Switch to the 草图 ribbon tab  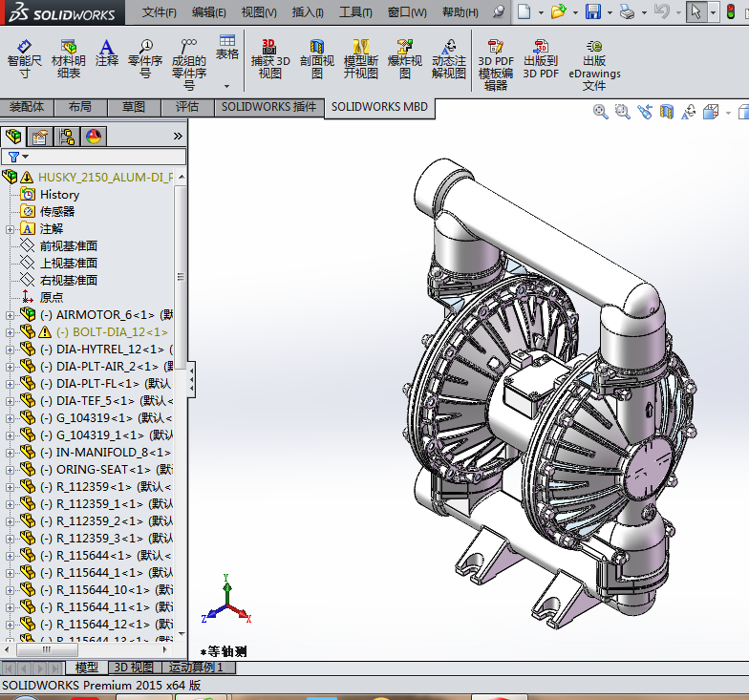(134, 107)
